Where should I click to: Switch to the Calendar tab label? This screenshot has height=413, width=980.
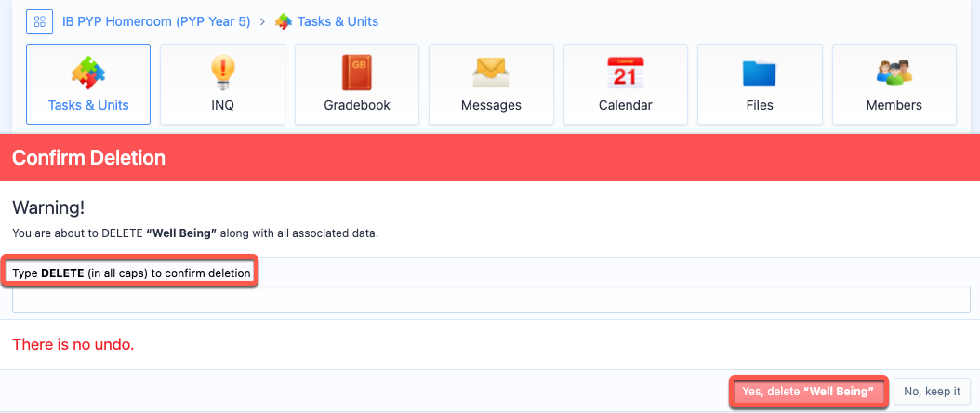625,105
